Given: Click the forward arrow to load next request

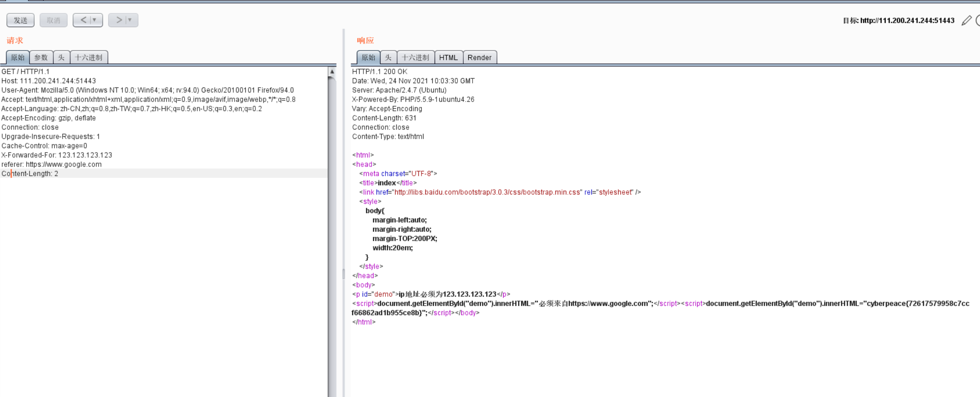Looking at the screenshot, I should [119, 20].
